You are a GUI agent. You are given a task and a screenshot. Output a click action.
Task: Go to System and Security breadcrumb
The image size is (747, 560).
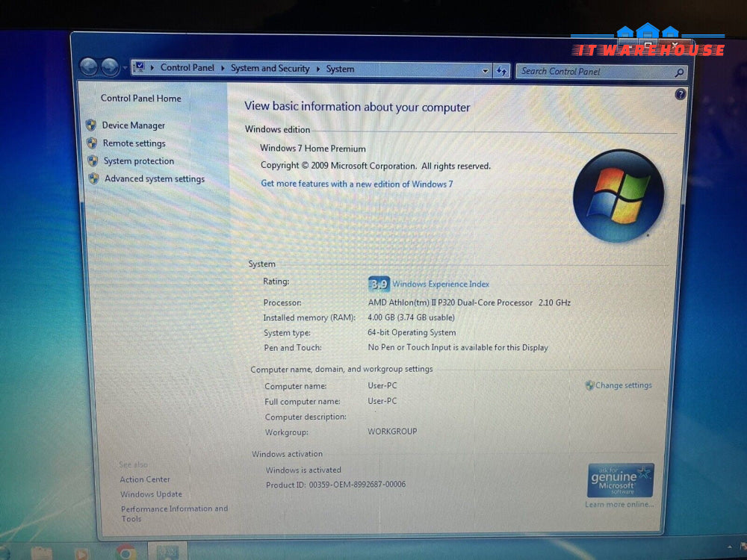click(270, 68)
